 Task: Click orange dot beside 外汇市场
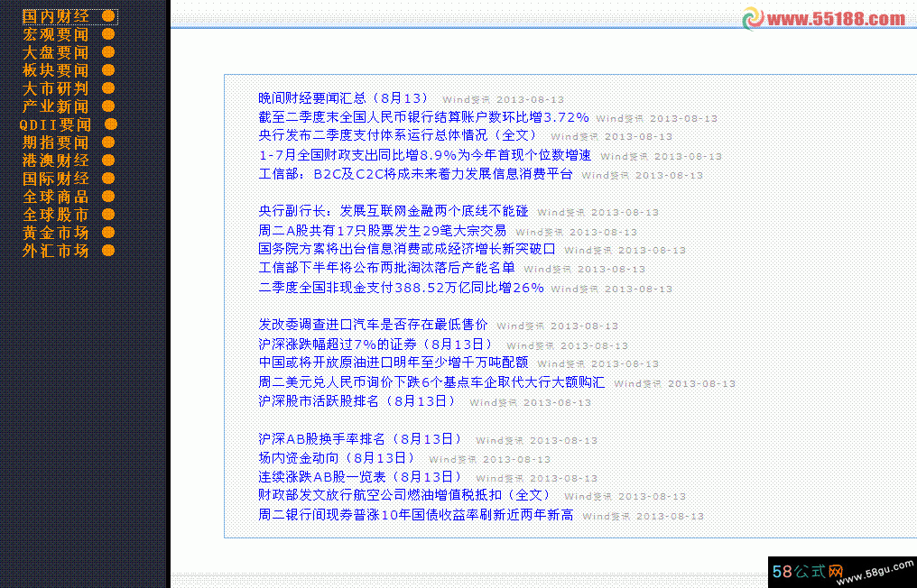(108, 250)
